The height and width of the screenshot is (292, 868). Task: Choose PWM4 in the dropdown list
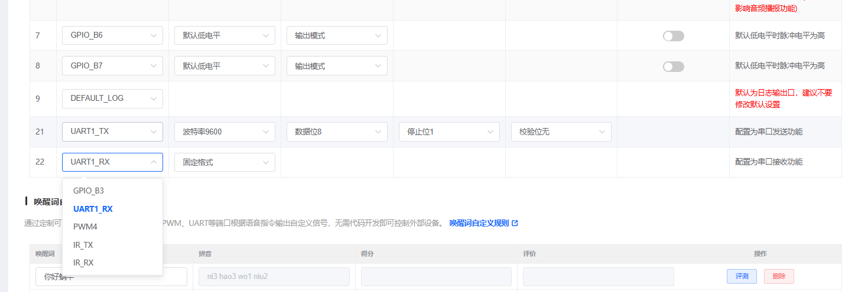pos(112,227)
